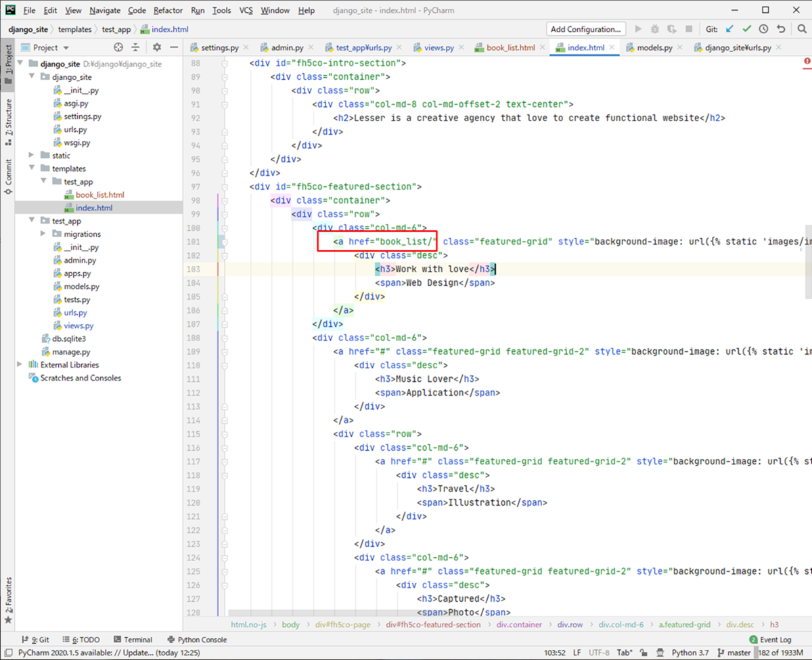Click the Git Rollback undo icon
Image resolution: width=812 pixels, height=660 pixels.
pyautogui.click(x=781, y=29)
